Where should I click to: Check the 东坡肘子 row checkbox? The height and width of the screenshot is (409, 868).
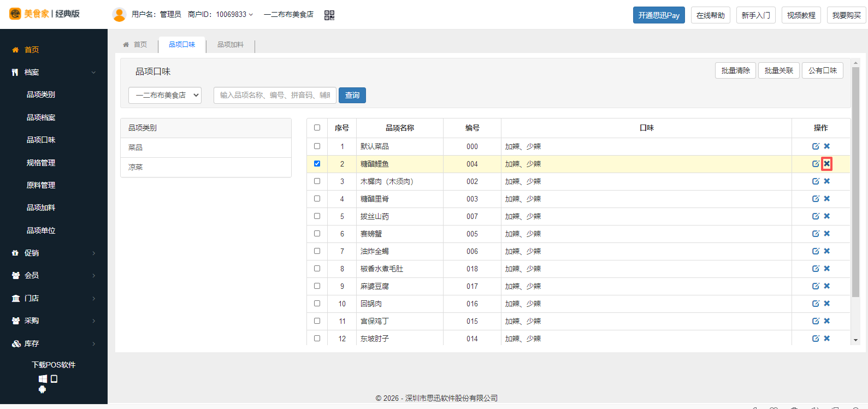(317, 339)
